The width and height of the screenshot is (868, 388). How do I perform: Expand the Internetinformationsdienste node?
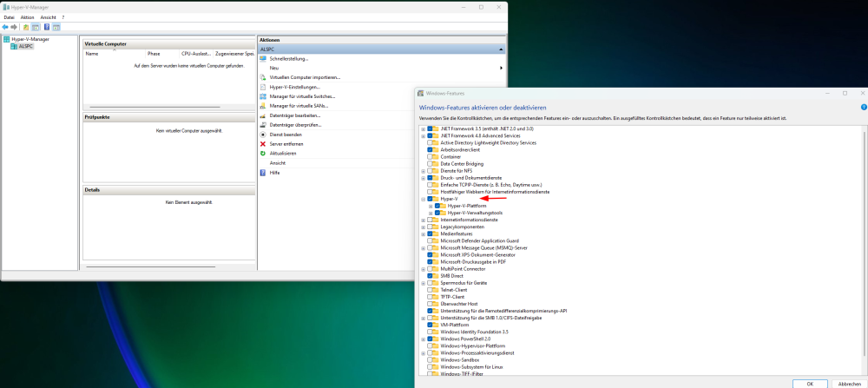(x=423, y=220)
